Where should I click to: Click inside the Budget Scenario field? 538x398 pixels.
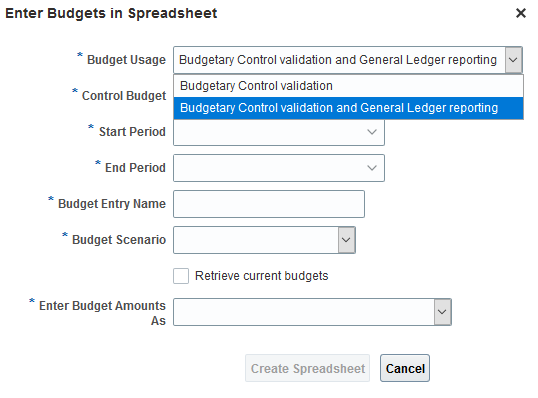pos(256,240)
